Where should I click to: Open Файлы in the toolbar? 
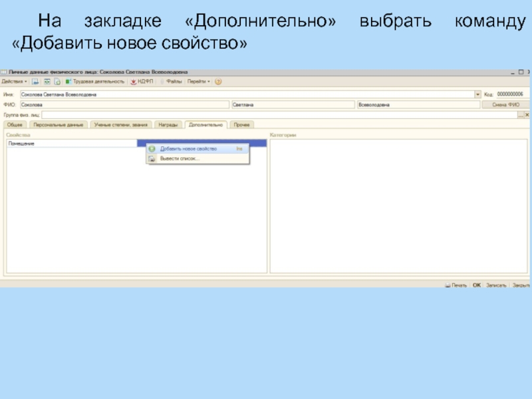click(173, 81)
